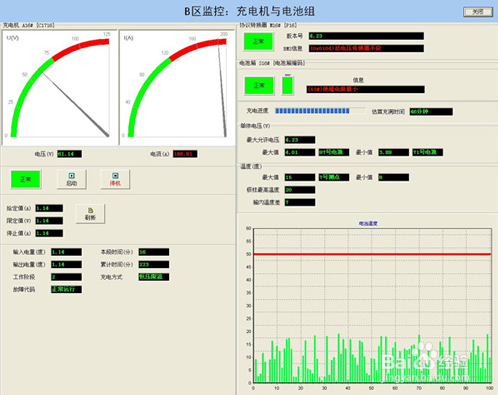
Task: Click the 极柱最高温度 value field
Action: coord(300,190)
